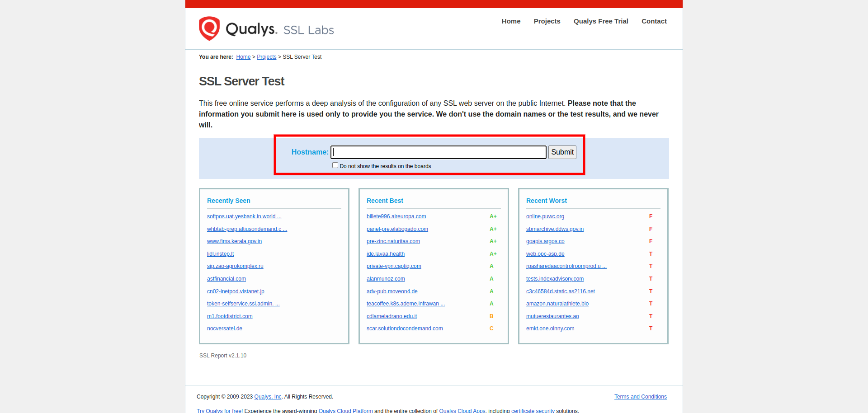868x413 pixels.
Task: Open sbmarchive.ddws.gov.in report
Action: [555, 229]
